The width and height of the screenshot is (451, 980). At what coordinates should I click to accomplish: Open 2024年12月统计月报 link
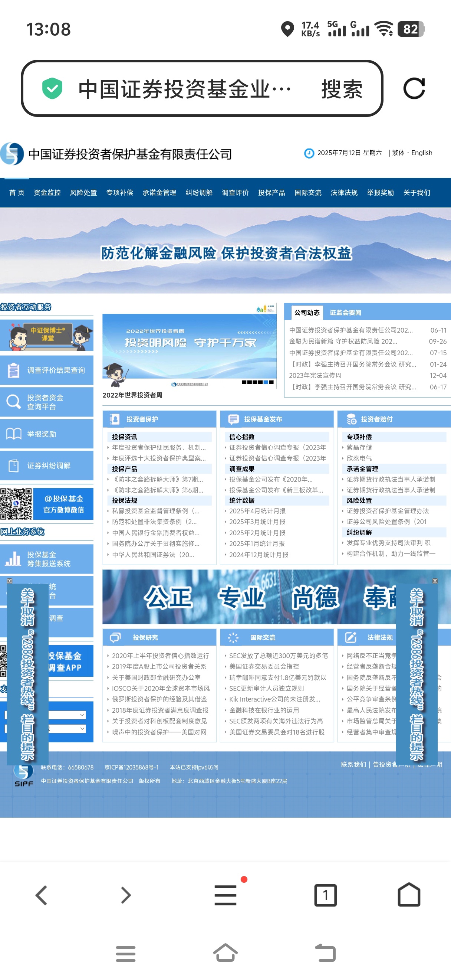(259, 555)
